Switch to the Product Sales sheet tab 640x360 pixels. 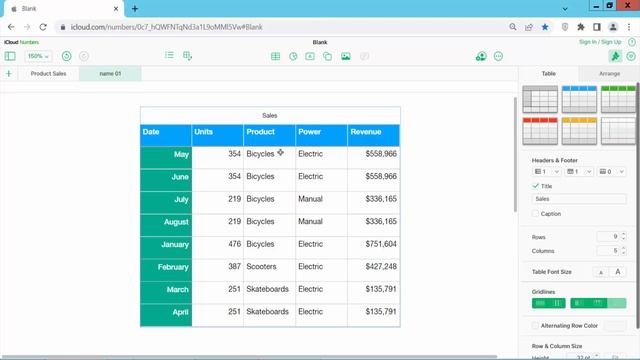[49, 73]
